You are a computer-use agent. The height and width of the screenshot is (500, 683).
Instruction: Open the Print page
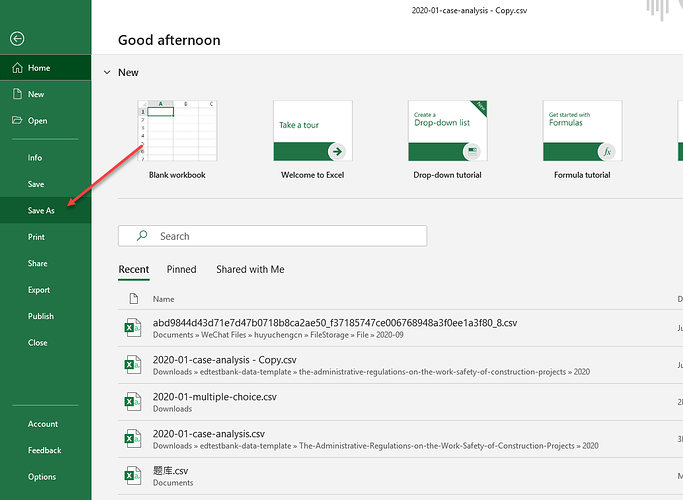point(36,237)
